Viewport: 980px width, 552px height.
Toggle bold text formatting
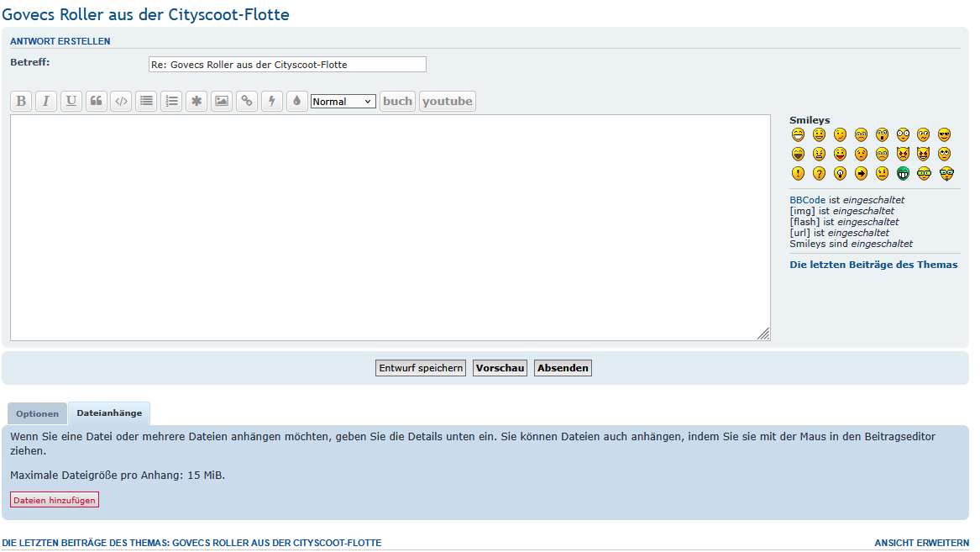[21, 102]
